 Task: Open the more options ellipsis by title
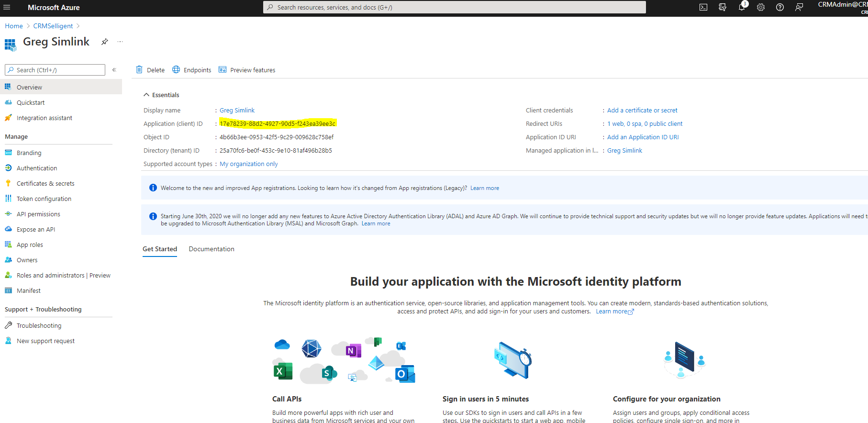[120, 42]
